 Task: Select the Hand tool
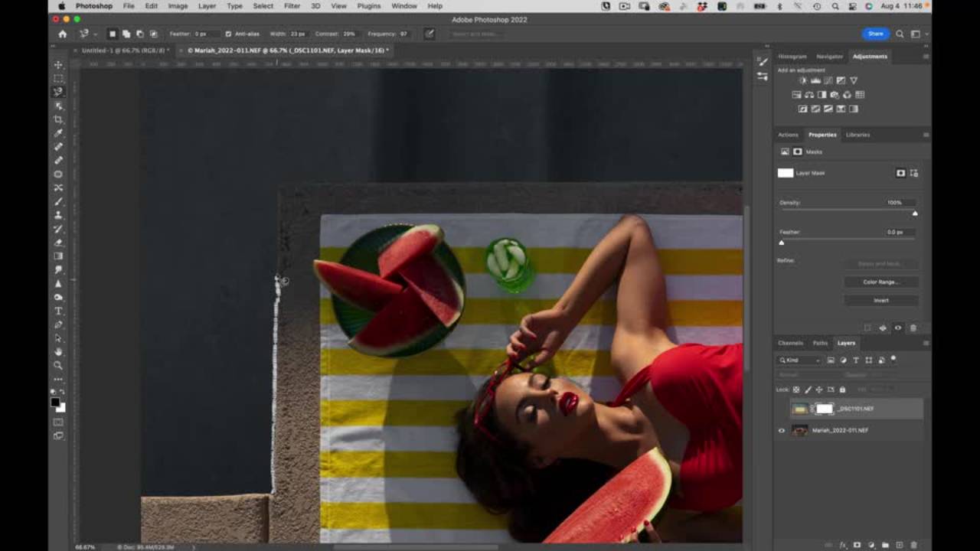click(58, 352)
